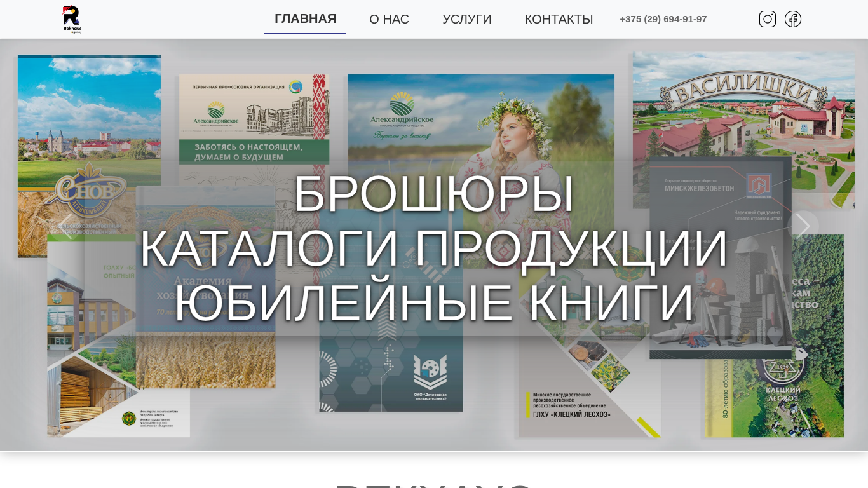Open the Facebook page icon
The height and width of the screenshot is (488, 868).
(793, 19)
